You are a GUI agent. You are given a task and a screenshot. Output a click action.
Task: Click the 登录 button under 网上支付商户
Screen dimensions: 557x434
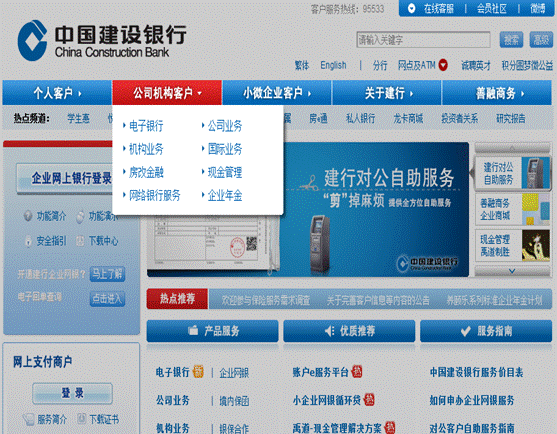(72, 393)
